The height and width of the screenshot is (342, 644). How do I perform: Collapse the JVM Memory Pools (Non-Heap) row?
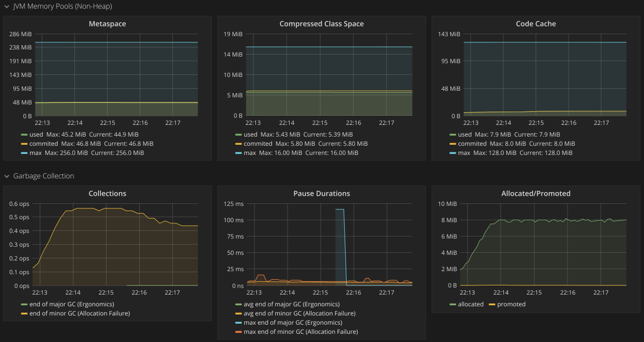tap(7, 7)
